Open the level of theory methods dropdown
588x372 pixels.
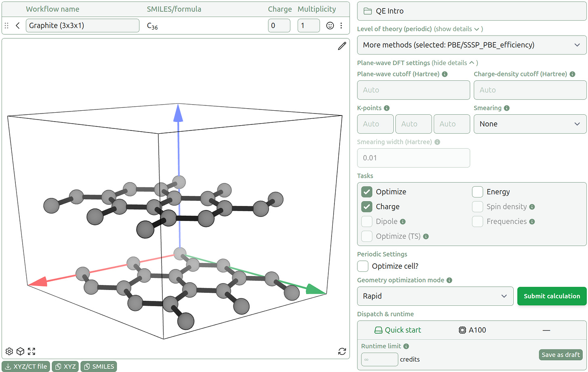tap(472, 45)
